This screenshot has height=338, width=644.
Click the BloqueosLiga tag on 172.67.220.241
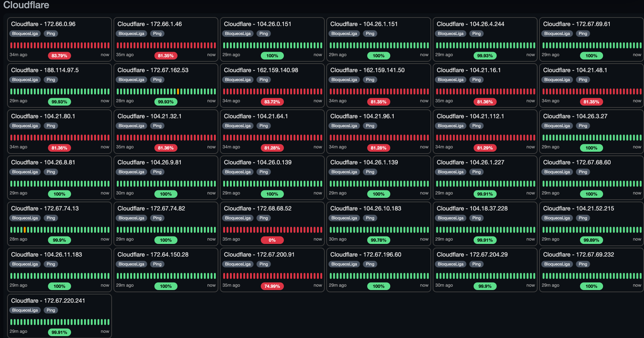25,310
